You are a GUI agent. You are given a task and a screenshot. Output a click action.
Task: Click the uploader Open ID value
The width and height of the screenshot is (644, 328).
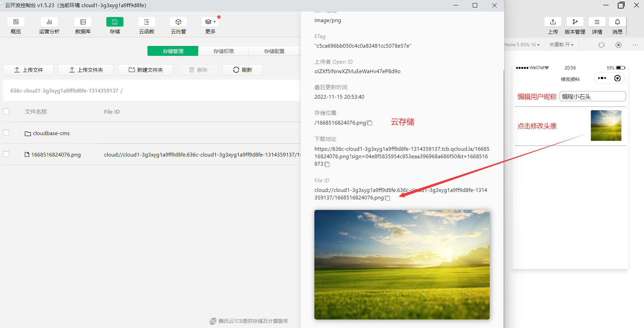coord(357,71)
